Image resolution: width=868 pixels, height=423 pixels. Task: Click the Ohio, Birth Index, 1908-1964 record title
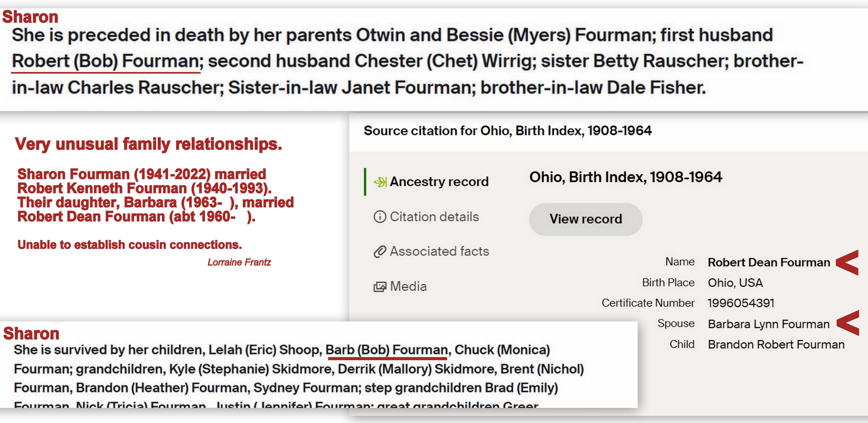[x=625, y=177]
